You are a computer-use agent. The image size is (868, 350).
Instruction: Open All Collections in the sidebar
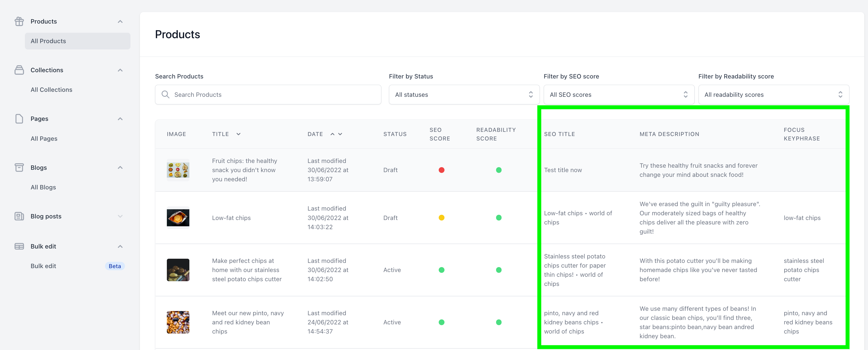tap(51, 89)
